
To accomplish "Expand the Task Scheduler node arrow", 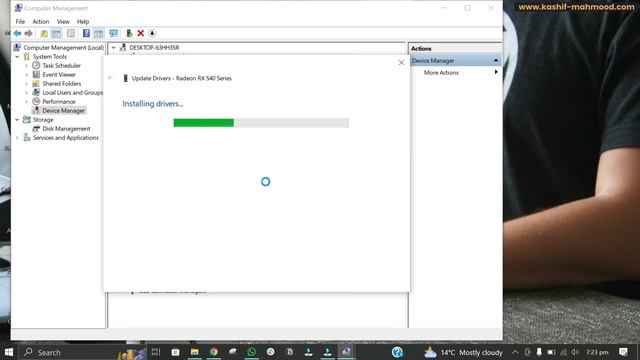I will click(x=27, y=66).
